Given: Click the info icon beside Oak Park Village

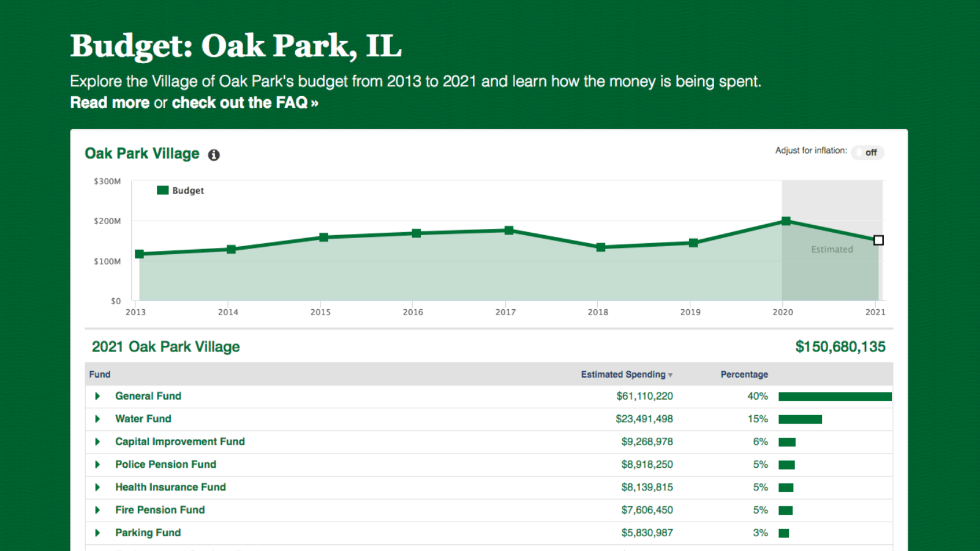Looking at the screenshot, I should tap(214, 155).
